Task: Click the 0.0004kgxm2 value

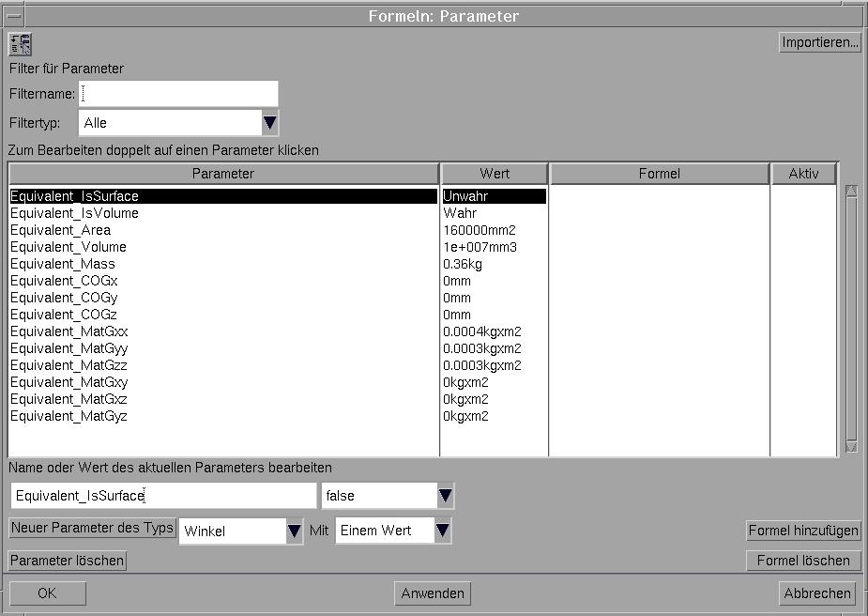Action: pos(481,331)
